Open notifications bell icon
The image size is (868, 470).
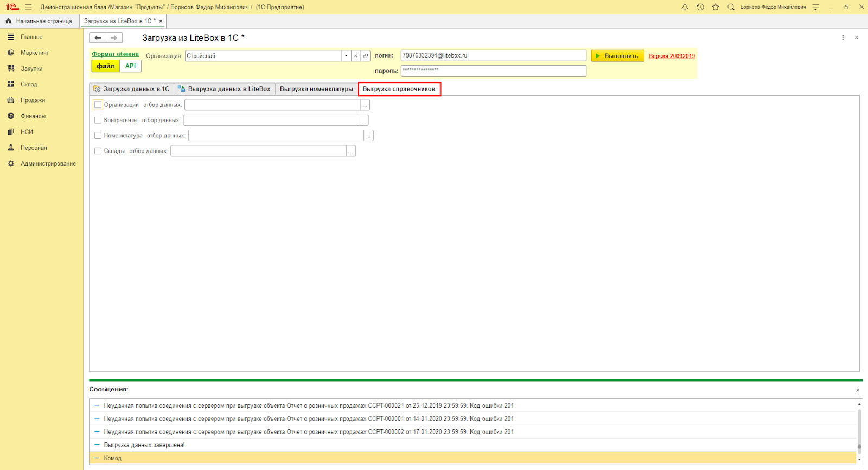685,7
